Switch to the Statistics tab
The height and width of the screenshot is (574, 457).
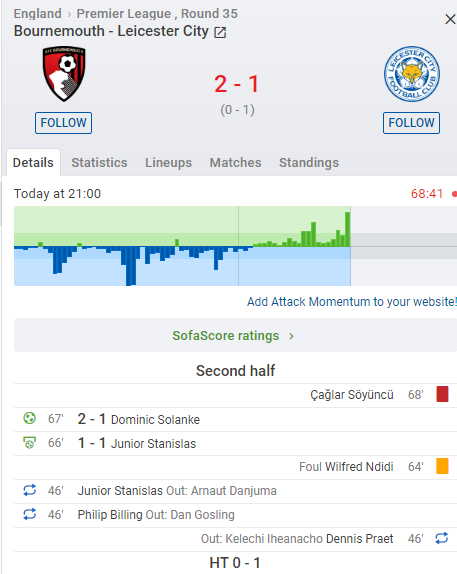click(99, 163)
